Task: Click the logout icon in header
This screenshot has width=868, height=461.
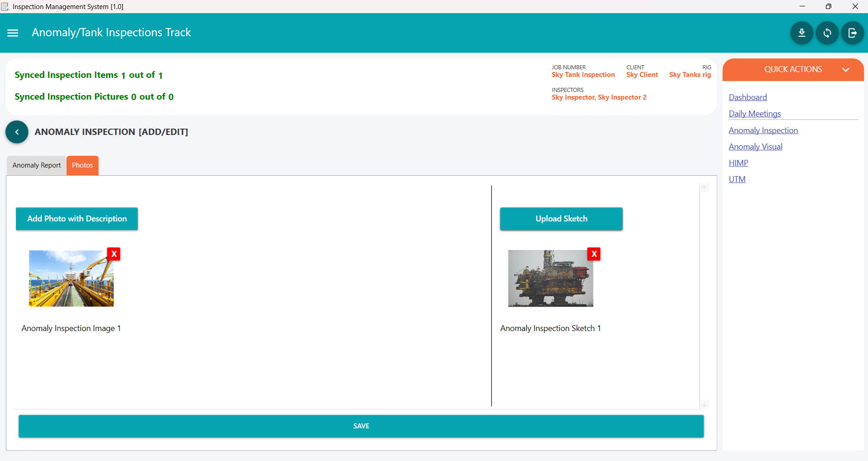Action: [x=853, y=33]
